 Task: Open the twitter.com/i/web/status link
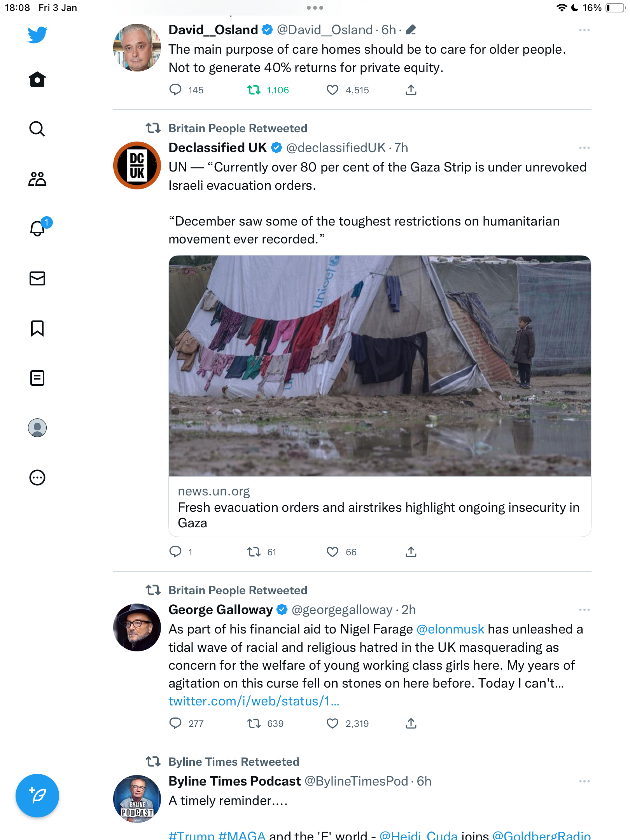coord(254,701)
